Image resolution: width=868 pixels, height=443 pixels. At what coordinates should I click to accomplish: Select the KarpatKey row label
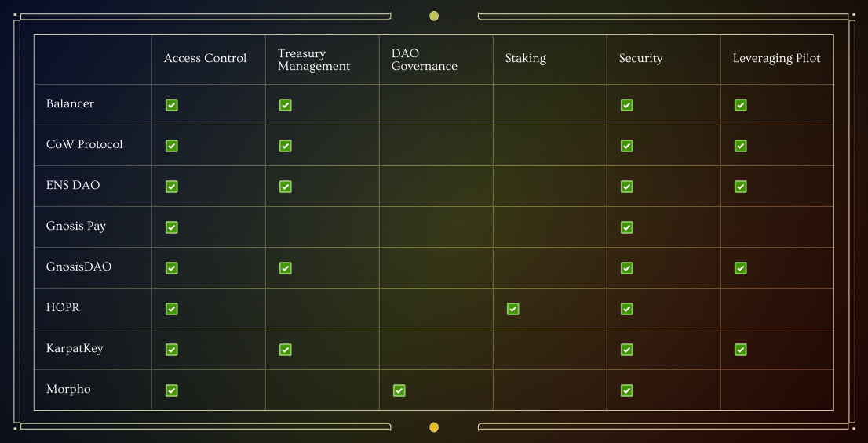(x=75, y=350)
